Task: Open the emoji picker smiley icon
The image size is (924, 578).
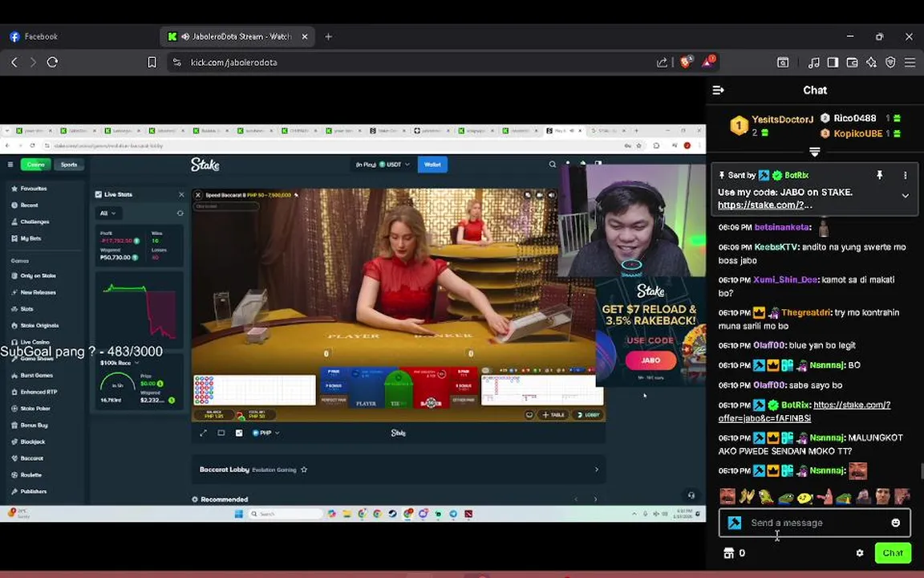Action: pos(896,523)
